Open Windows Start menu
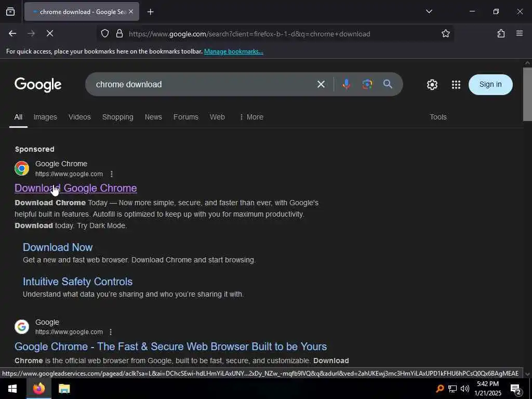The width and height of the screenshot is (532, 399). 12,389
